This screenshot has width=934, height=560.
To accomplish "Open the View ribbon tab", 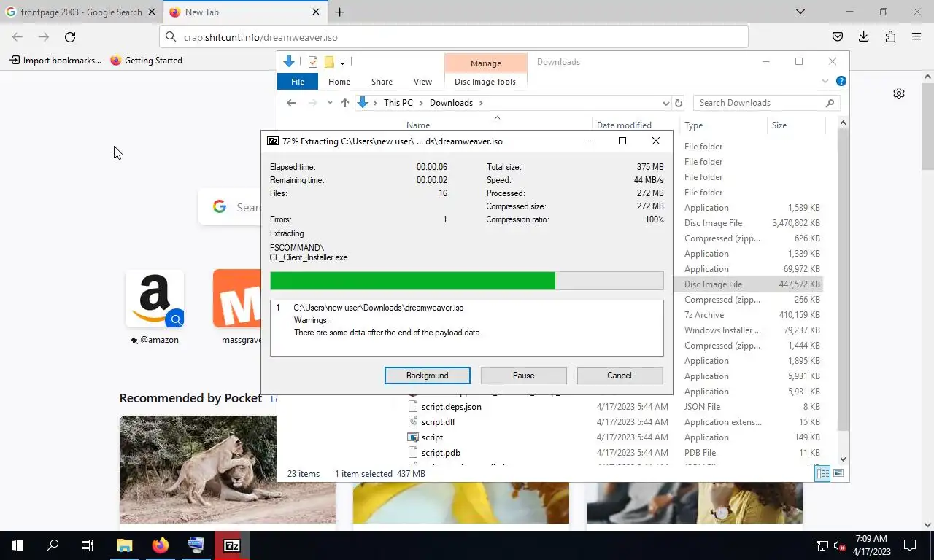I will pos(422,82).
